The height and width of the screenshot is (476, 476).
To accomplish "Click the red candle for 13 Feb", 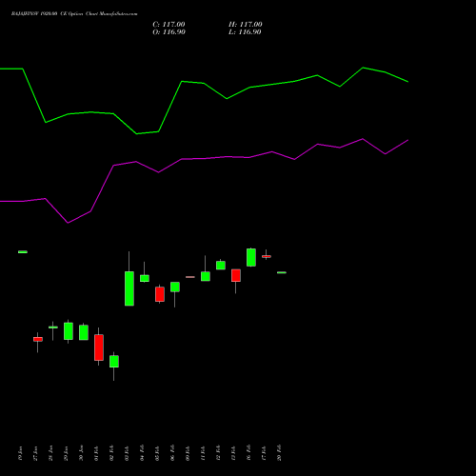I will (x=236, y=275).
